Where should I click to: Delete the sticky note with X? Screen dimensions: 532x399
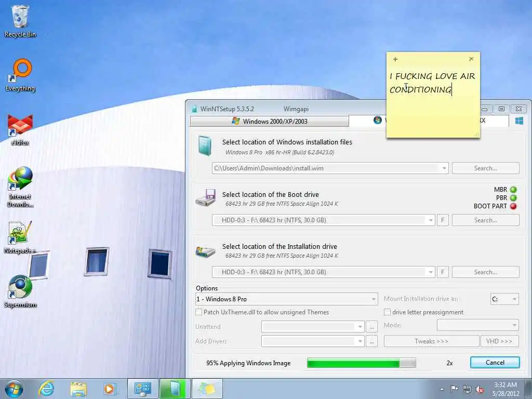coord(471,59)
